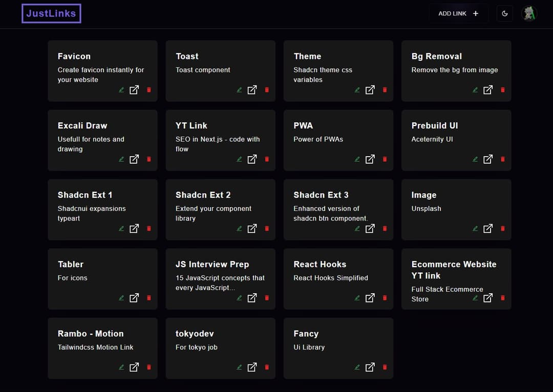Screen dimensions: 553x392
Task: Open external link for Bg Removal card
Action: click(488, 90)
